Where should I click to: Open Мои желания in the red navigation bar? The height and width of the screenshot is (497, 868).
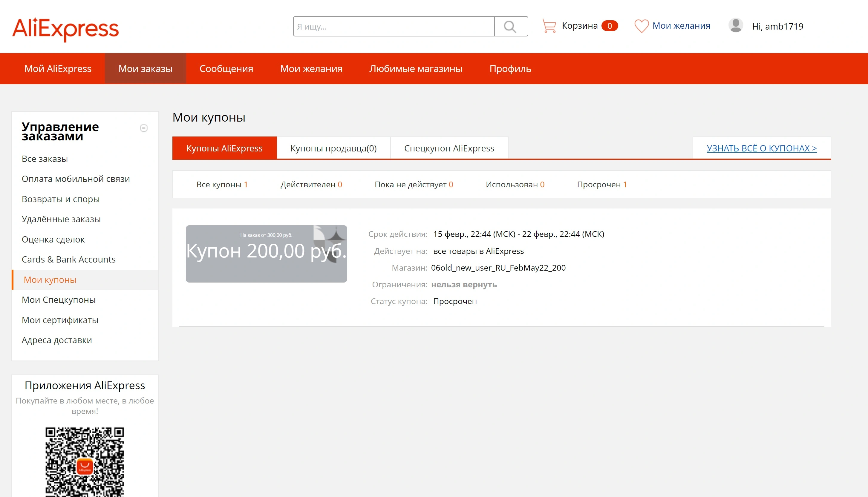click(311, 69)
